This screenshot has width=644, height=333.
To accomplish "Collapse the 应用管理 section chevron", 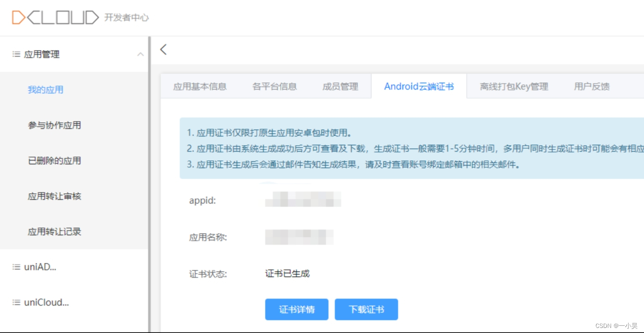I will (141, 54).
